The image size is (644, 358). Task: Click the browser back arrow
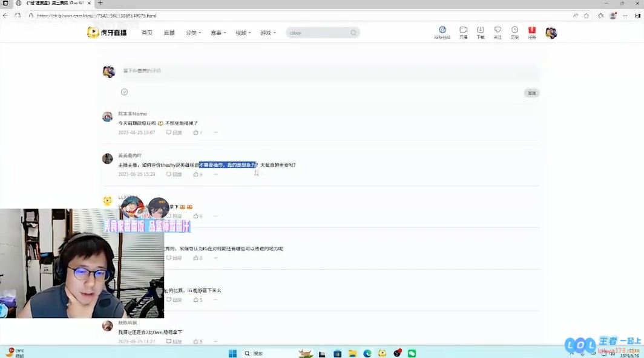5,16
